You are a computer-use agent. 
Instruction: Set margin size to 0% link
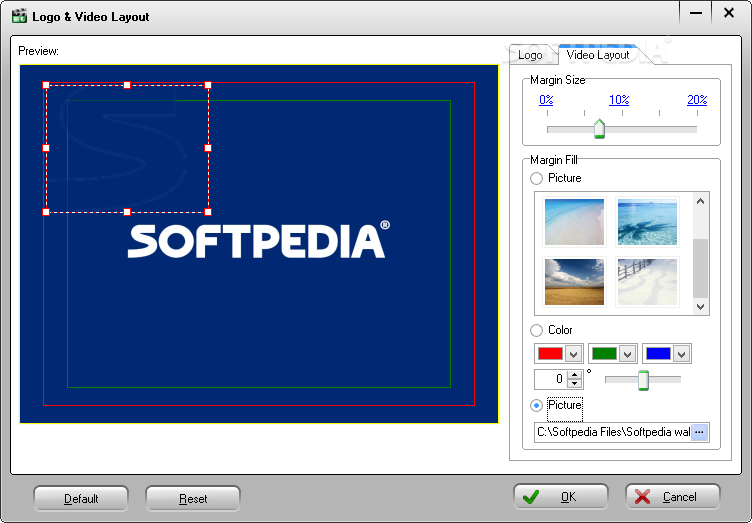(x=546, y=100)
